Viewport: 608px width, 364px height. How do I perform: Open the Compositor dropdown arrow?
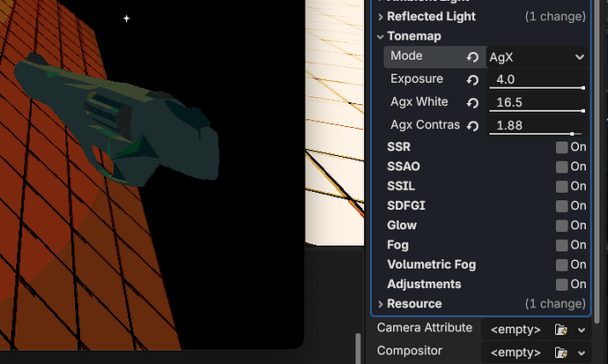tap(582, 353)
